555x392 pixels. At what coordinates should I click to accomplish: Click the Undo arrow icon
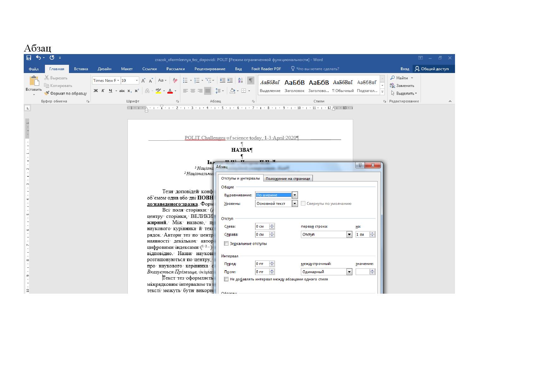point(38,58)
